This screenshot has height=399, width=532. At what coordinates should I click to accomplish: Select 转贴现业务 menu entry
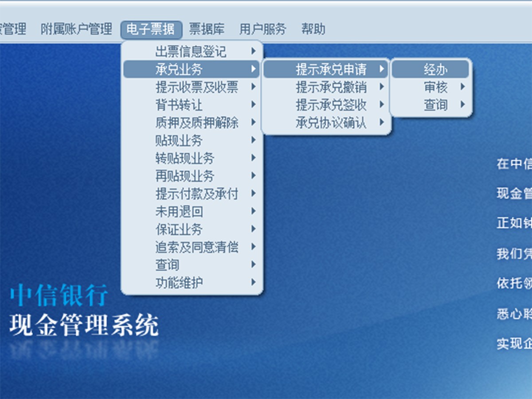click(192, 158)
